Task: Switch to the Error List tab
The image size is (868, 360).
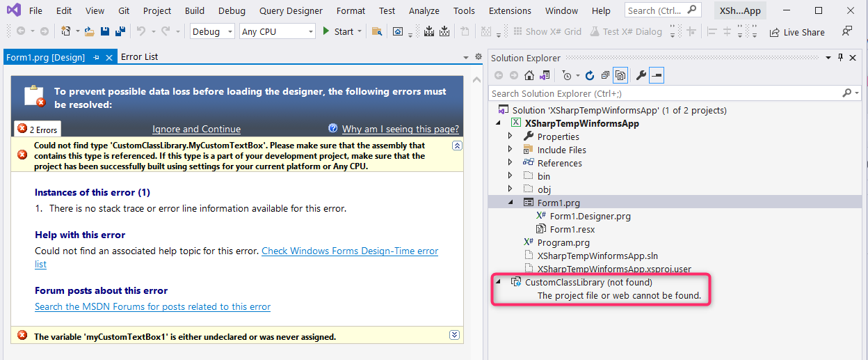Action: tap(139, 57)
